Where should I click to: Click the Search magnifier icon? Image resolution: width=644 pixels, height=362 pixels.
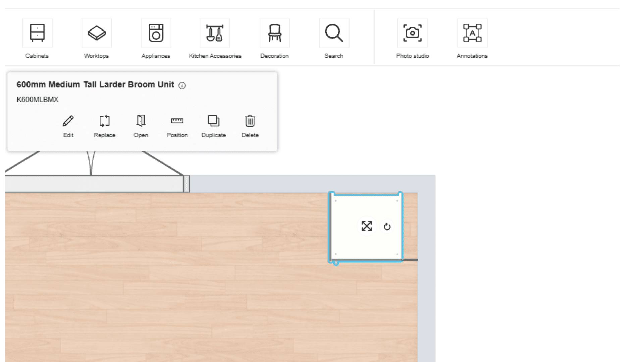[x=334, y=33]
